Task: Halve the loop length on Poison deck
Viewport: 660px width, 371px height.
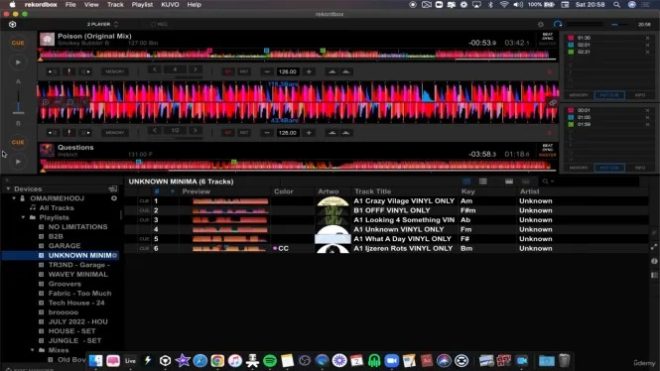Action: click(154, 69)
